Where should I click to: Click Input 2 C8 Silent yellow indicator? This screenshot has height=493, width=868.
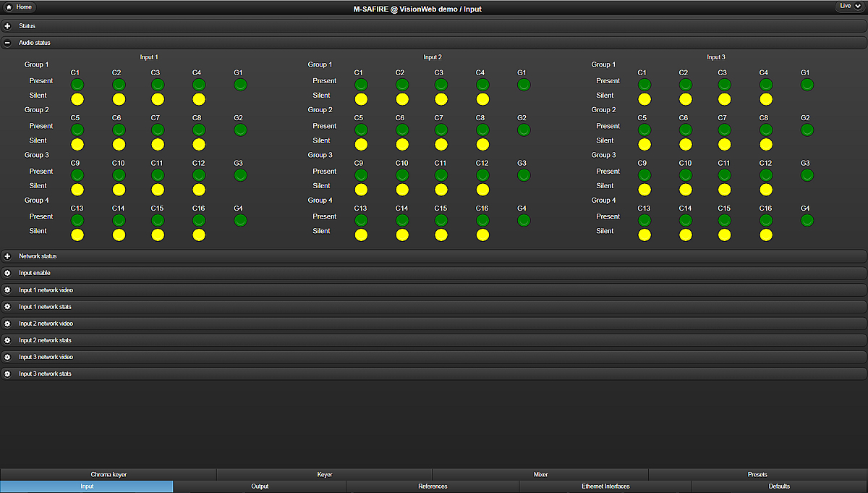click(482, 145)
